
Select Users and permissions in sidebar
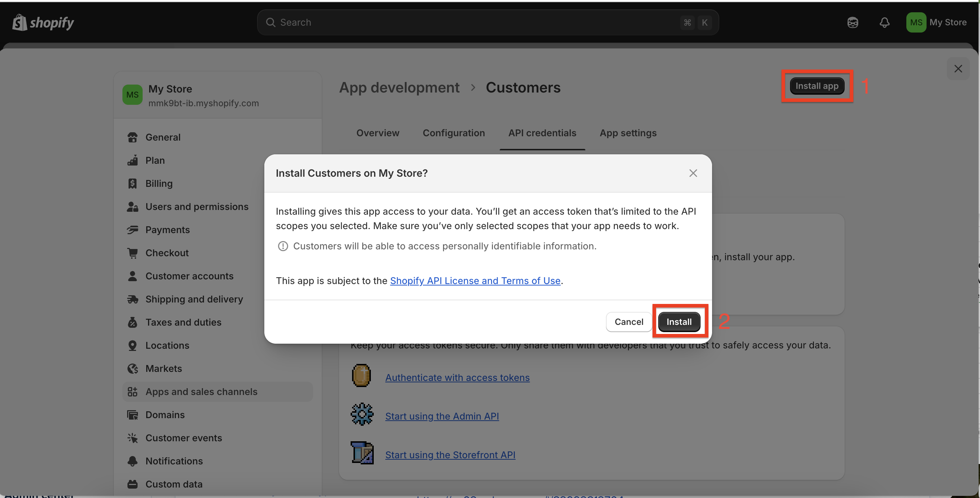click(x=197, y=207)
